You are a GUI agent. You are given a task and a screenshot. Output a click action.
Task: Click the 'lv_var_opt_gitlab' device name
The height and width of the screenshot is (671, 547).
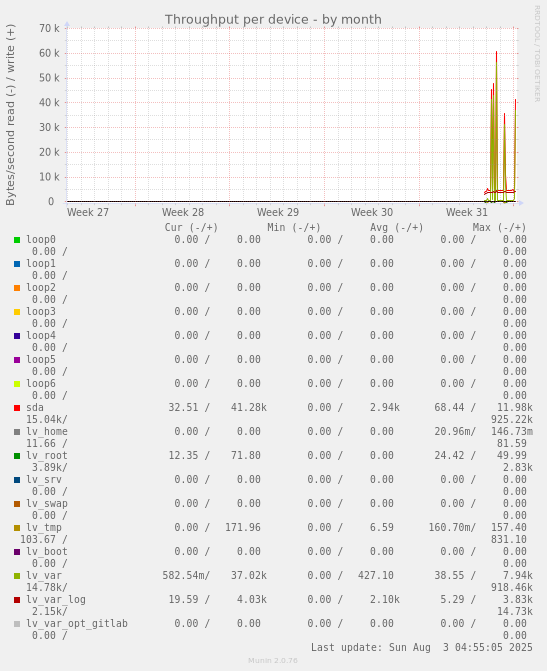point(77,624)
